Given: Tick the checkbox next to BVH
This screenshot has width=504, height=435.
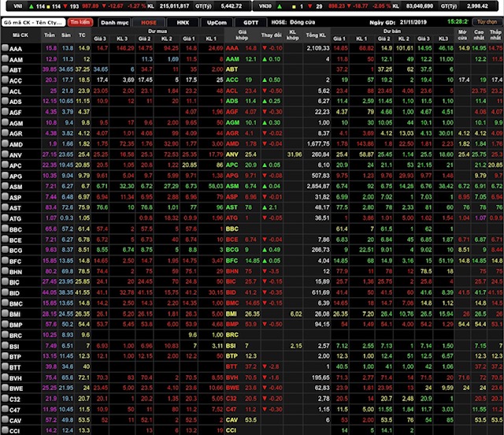Looking at the screenshot, I should click(5, 377).
